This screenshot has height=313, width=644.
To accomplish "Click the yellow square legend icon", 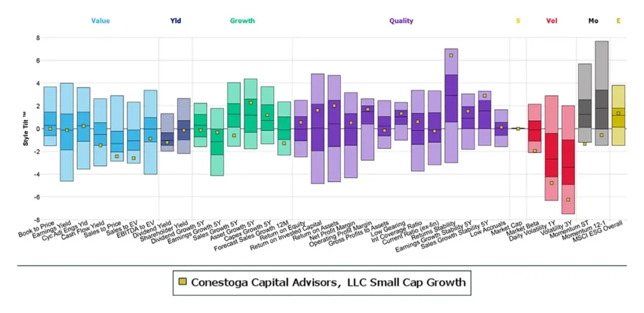I will [x=183, y=282].
